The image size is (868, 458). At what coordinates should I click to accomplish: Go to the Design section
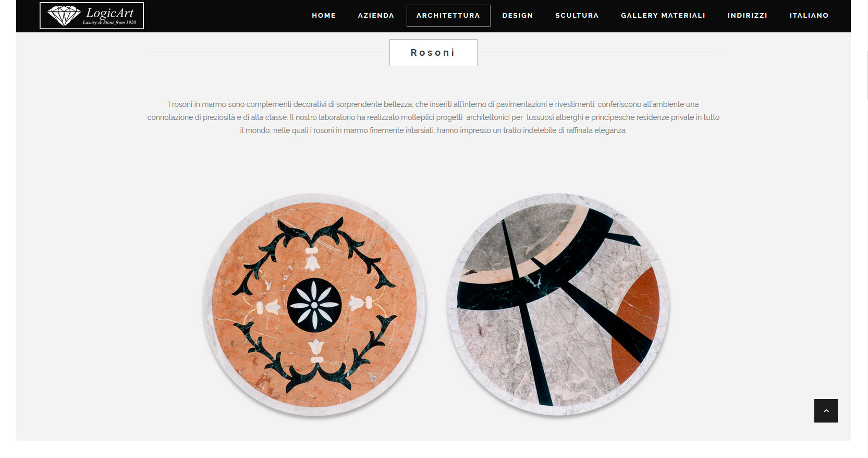coord(518,16)
